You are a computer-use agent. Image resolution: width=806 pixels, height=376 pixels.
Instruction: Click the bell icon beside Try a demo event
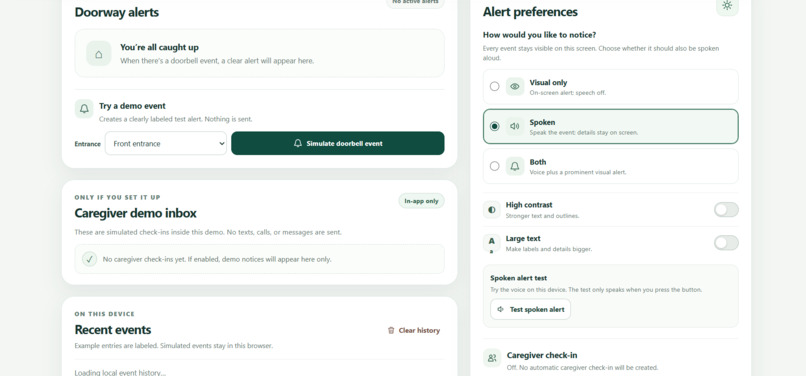pyautogui.click(x=84, y=109)
